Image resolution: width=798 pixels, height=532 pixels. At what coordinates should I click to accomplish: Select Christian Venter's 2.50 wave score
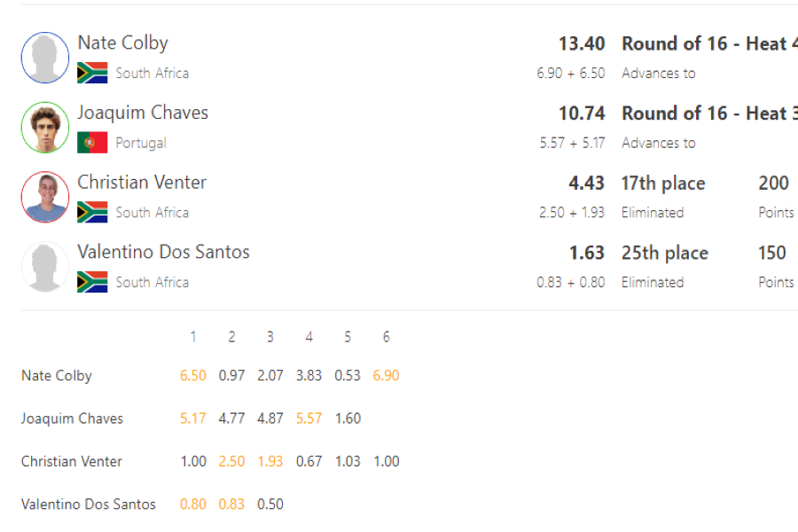[x=231, y=461]
